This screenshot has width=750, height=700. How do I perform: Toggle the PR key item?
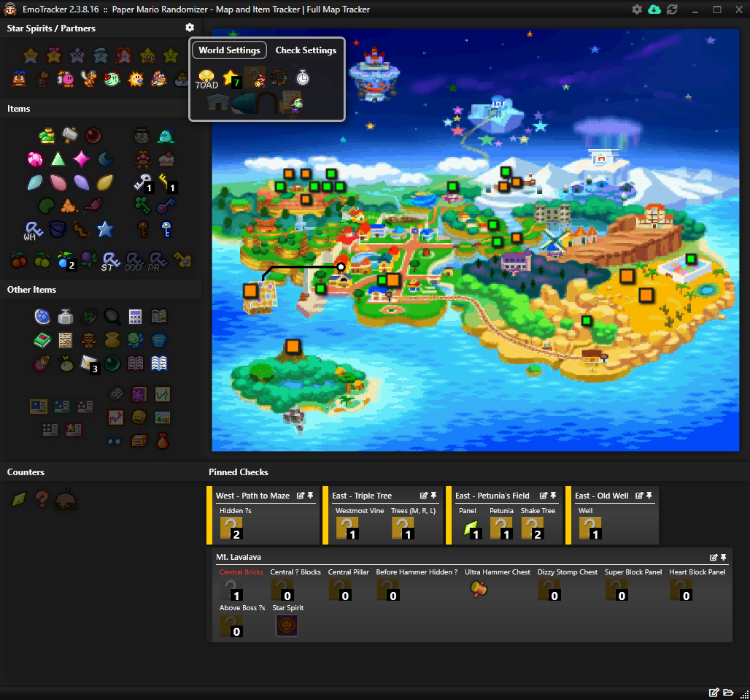(158, 261)
